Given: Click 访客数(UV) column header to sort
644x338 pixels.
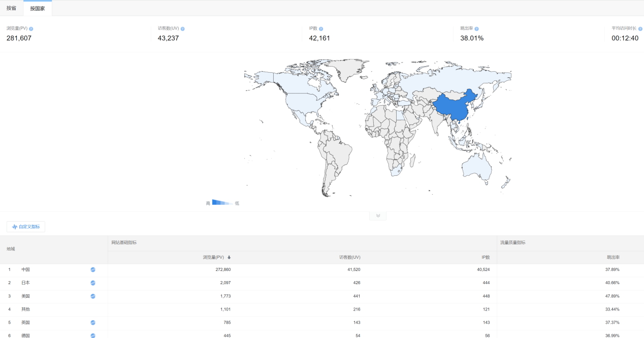Looking at the screenshot, I should 349,258.
